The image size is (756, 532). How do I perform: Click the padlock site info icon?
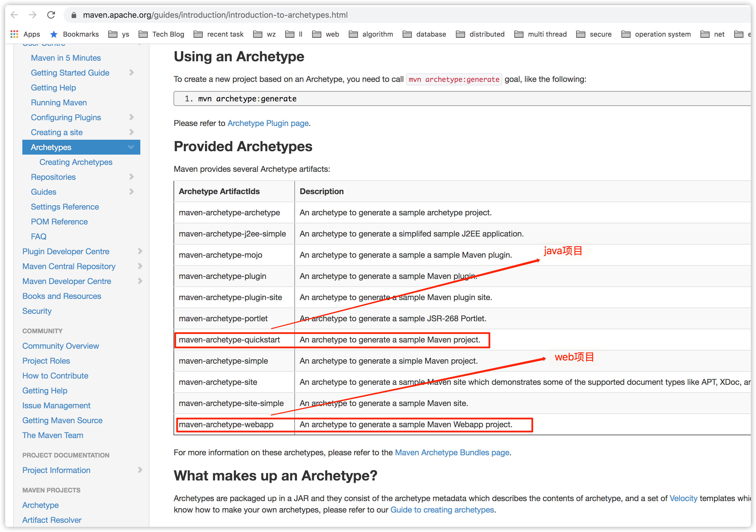pos(74,15)
